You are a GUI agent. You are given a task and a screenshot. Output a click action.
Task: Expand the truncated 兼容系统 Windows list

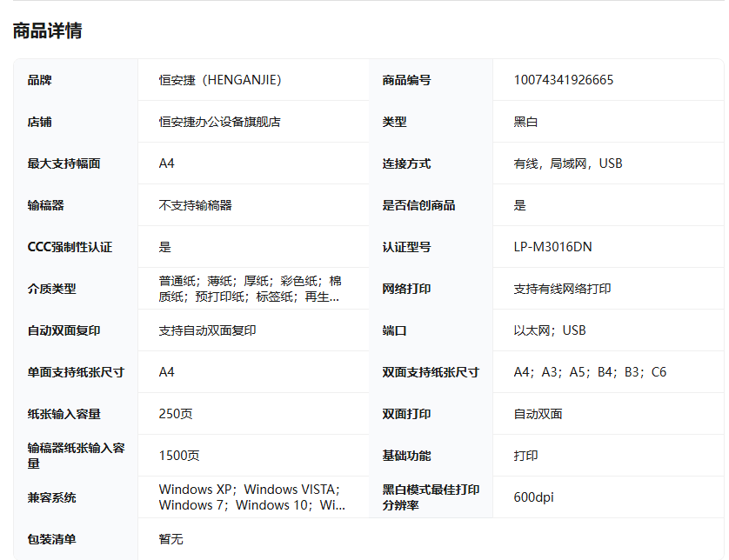pos(252,497)
